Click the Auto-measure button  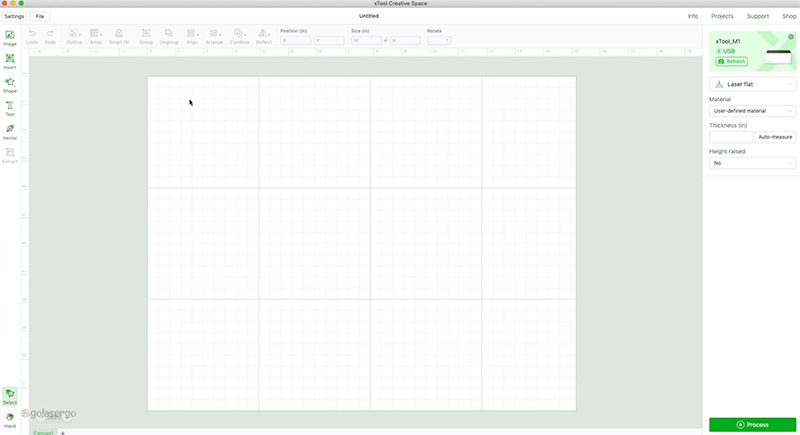[775, 137]
